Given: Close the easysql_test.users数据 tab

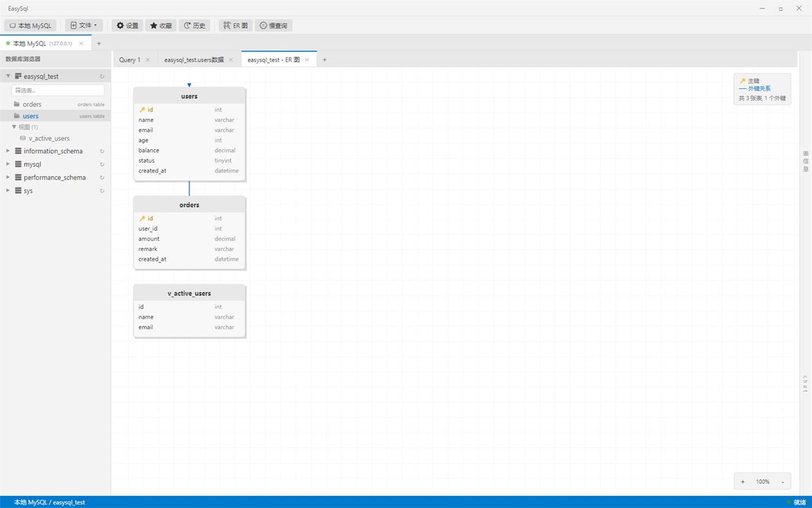Looking at the screenshot, I should [231, 59].
